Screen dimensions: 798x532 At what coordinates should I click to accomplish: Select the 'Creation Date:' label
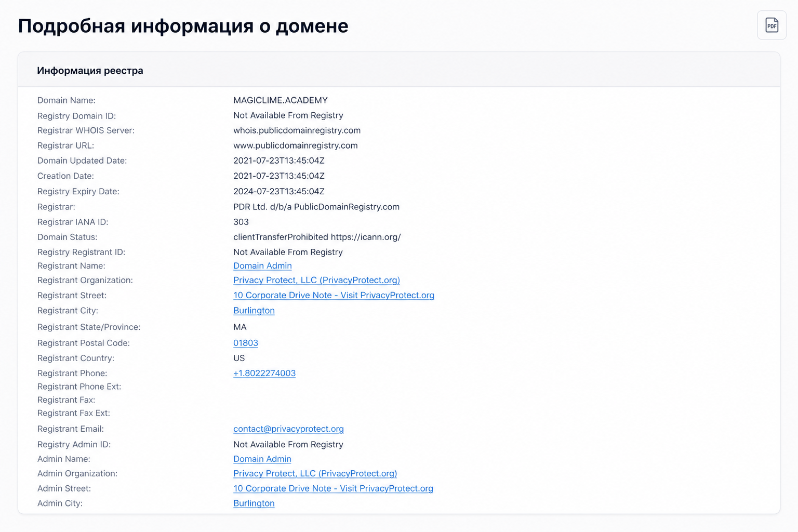[65, 176]
